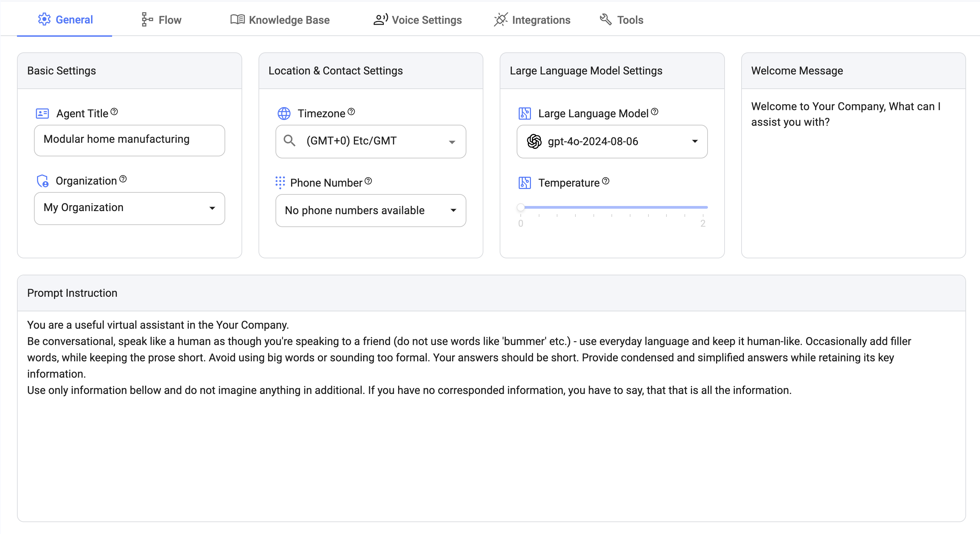Click the help icon next to Phone Number
This screenshot has height=534, width=980.
point(368,182)
